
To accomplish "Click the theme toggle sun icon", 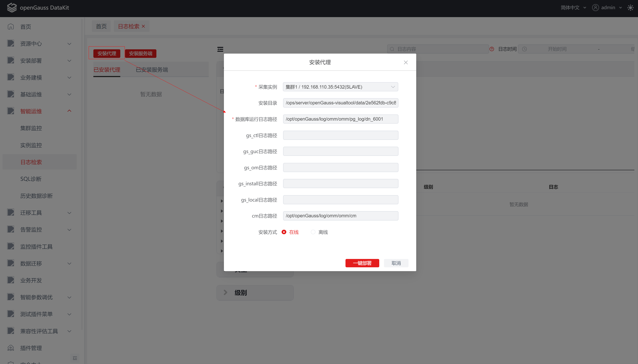I will click(630, 8).
